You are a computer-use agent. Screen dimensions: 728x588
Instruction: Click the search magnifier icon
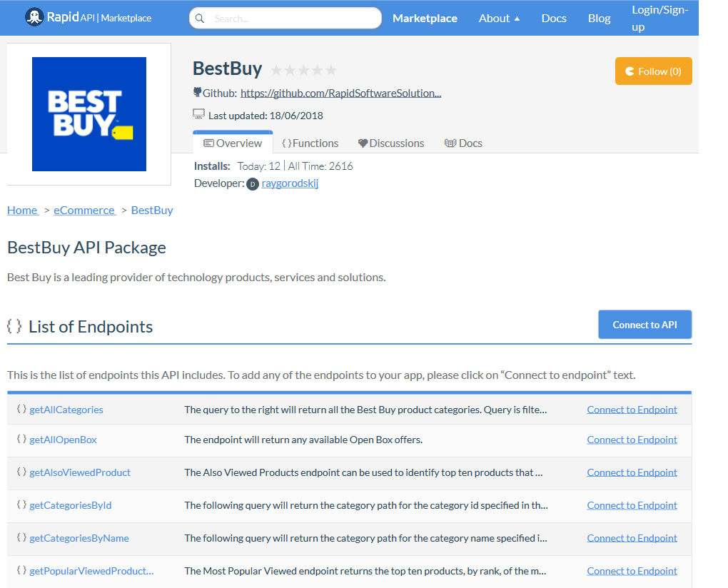point(200,18)
